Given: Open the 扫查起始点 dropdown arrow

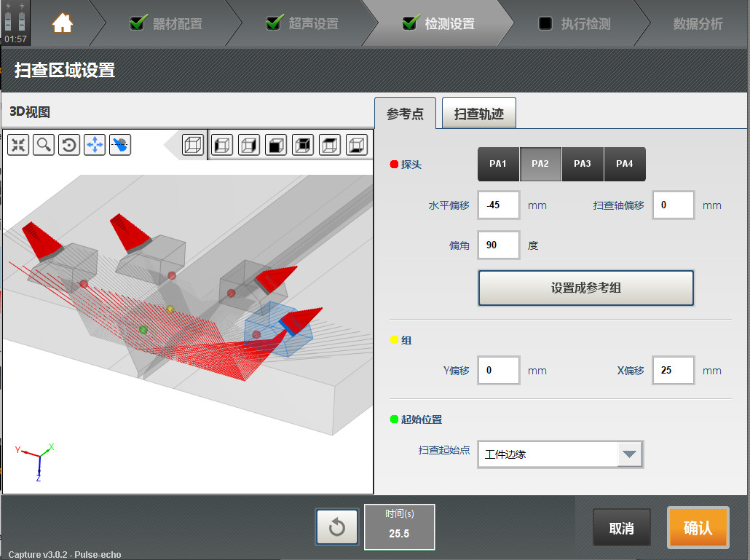Looking at the screenshot, I should point(630,454).
